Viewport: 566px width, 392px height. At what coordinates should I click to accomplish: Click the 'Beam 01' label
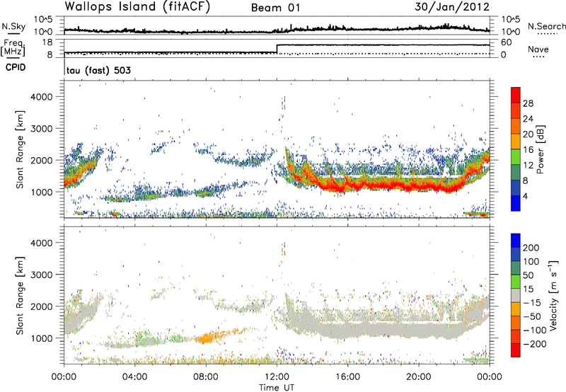point(275,8)
